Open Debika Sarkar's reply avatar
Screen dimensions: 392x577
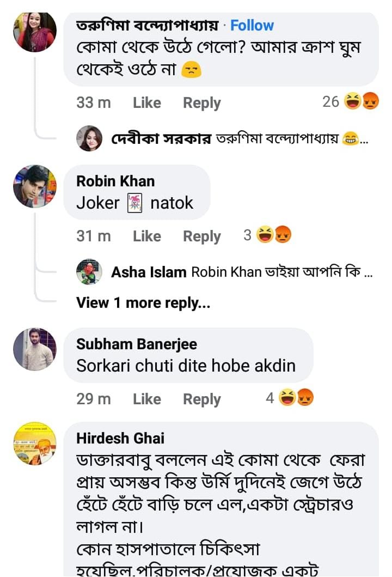point(90,139)
